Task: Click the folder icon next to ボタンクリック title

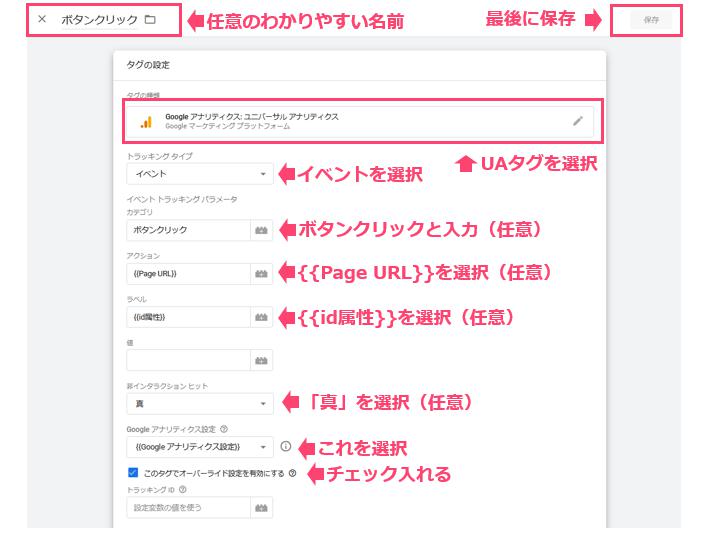Action: 150,19
